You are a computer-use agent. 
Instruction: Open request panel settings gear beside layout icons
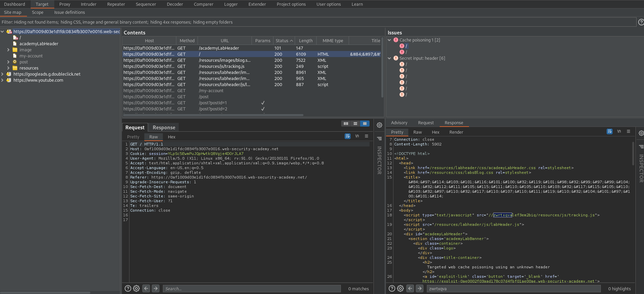[x=379, y=125]
